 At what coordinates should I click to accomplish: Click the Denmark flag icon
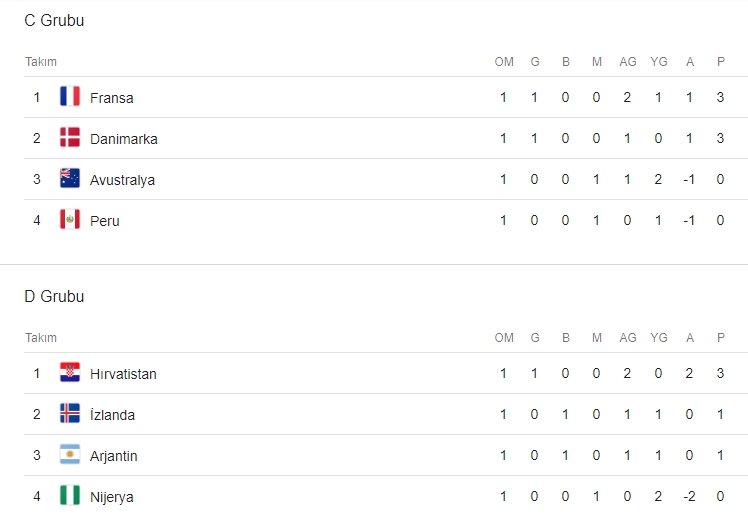(70, 138)
